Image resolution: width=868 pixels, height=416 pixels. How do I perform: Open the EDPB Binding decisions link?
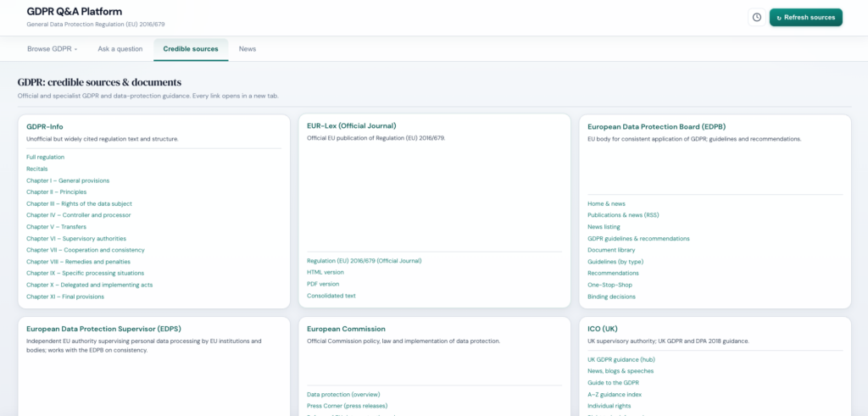[611, 297]
